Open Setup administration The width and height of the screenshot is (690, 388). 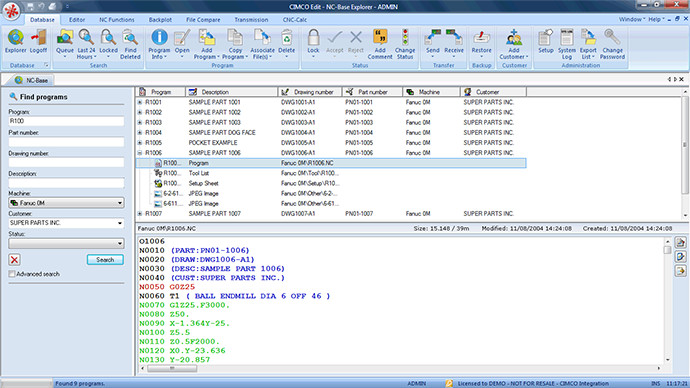(546, 41)
